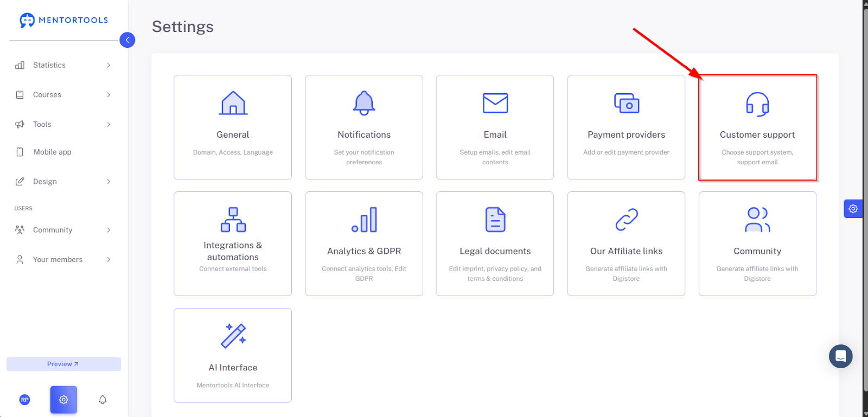This screenshot has height=417, width=868.
Task: Open the floating settings gear on right edge
Action: coord(853,209)
